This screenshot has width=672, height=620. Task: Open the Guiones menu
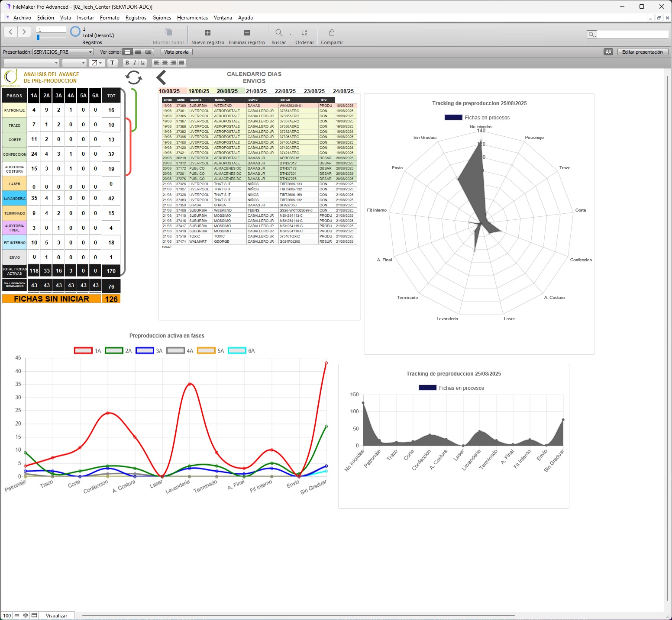click(x=162, y=18)
